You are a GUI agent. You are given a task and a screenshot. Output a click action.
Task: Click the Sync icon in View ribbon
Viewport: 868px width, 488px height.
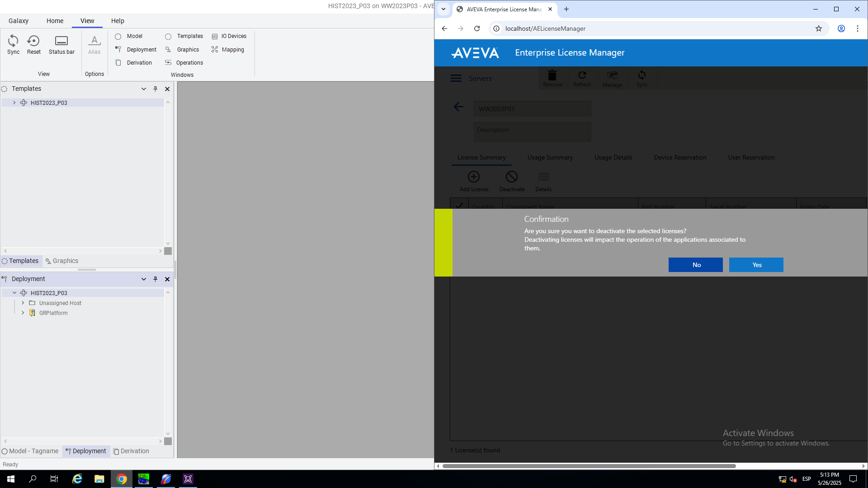pyautogui.click(x=13, y=44)
